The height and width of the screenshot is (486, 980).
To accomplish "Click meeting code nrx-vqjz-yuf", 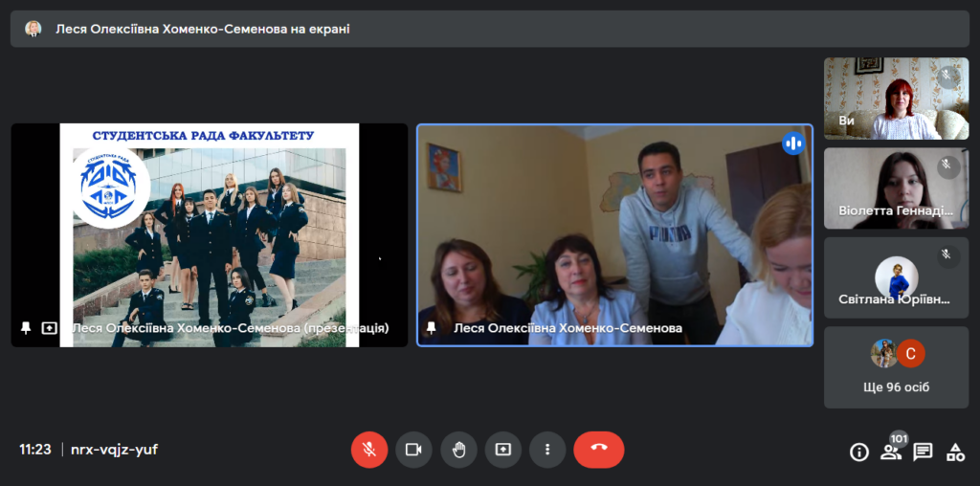I will tap(114, 450).
